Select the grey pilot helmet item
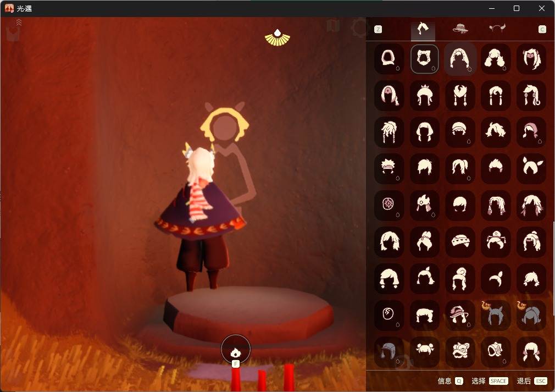555x392 pixels. coord(389,352)
